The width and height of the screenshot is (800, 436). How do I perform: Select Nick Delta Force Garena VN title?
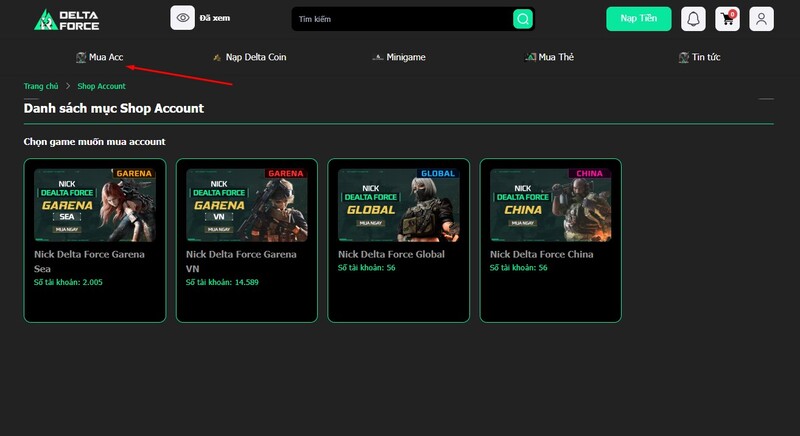coord(241,261)
